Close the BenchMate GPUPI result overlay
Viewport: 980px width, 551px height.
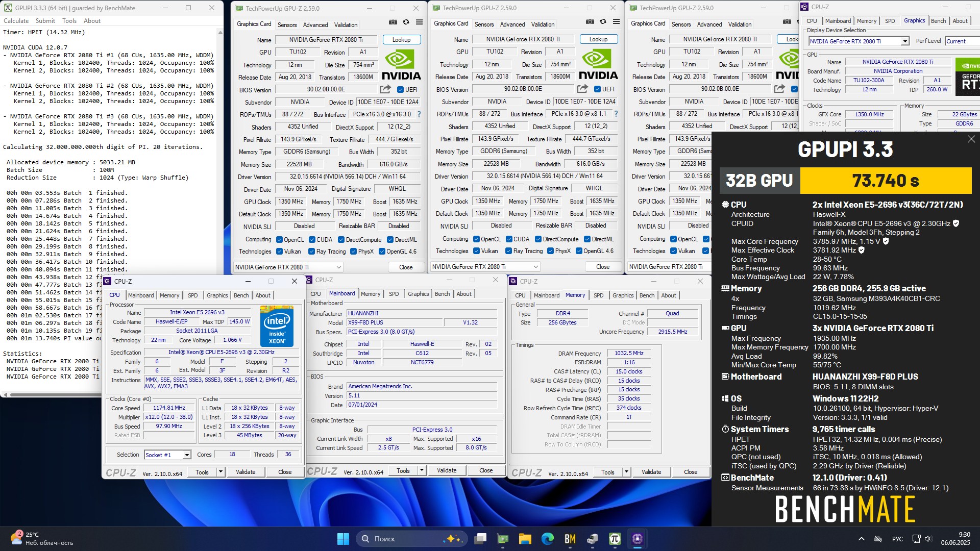click(x=971, y=139)
